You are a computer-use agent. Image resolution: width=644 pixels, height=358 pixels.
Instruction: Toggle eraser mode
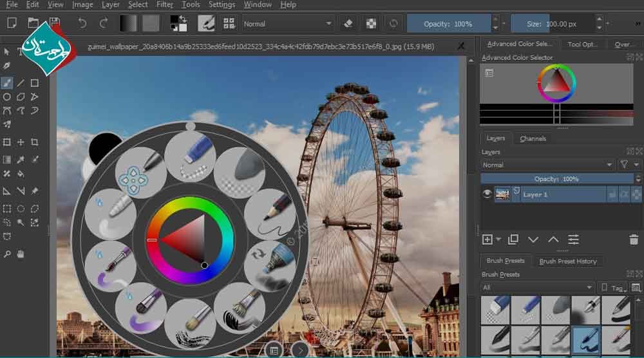pos(348,24)
